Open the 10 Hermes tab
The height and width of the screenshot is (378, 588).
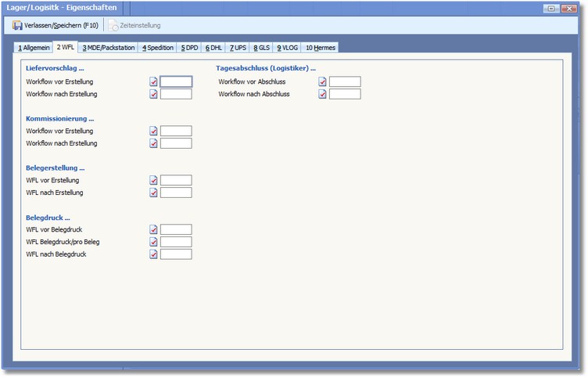321,48
